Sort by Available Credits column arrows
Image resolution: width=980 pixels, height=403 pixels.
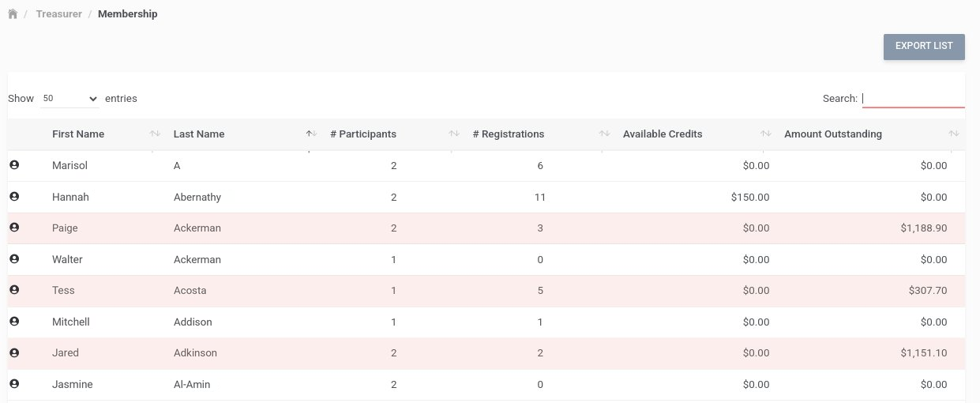(x=765, y=134)
